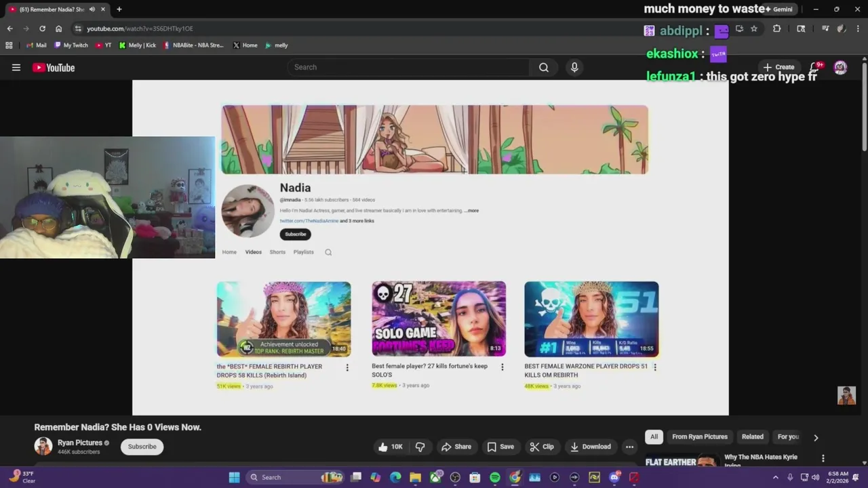Share this video
Screen dimensions: 868x488
[x=456, y=447]
